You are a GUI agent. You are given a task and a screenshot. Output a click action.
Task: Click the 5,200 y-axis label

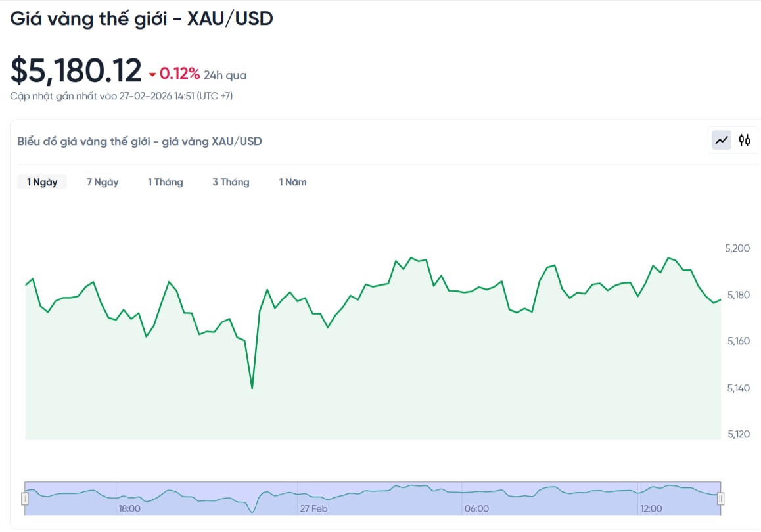[737, 248]
